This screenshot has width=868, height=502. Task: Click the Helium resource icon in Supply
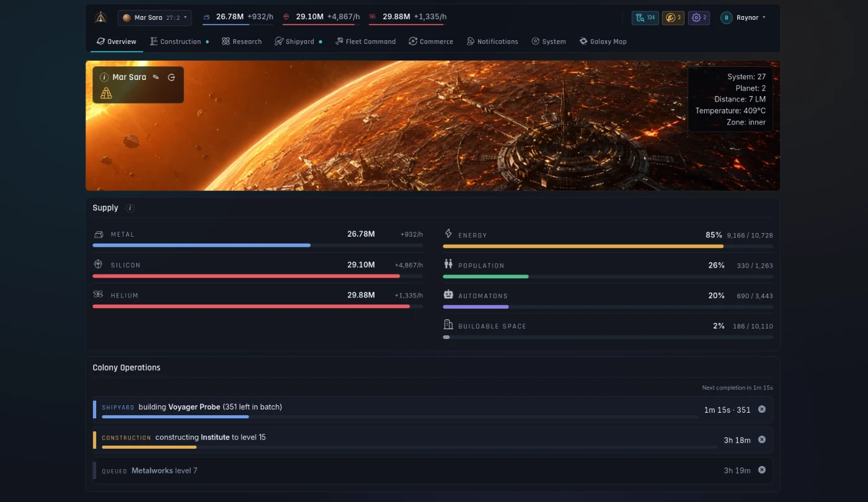pos(98,295)
